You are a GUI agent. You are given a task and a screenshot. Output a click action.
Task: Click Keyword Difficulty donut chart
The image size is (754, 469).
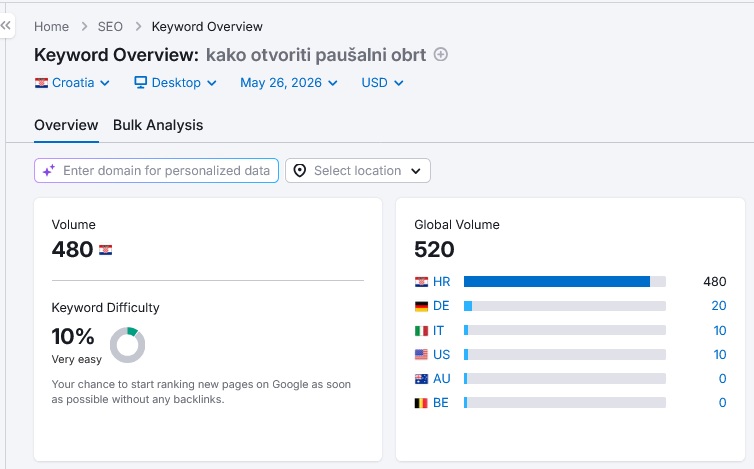pyautogui.click(x=127, y=345)
